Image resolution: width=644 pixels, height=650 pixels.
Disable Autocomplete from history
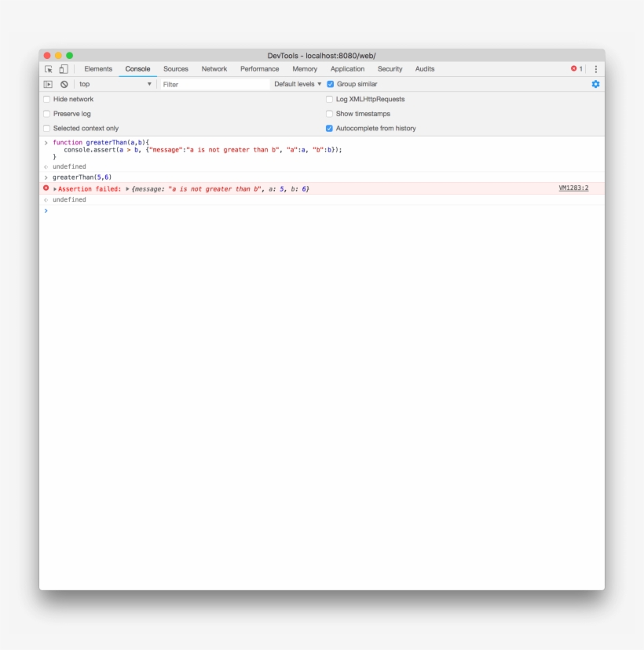329,128
